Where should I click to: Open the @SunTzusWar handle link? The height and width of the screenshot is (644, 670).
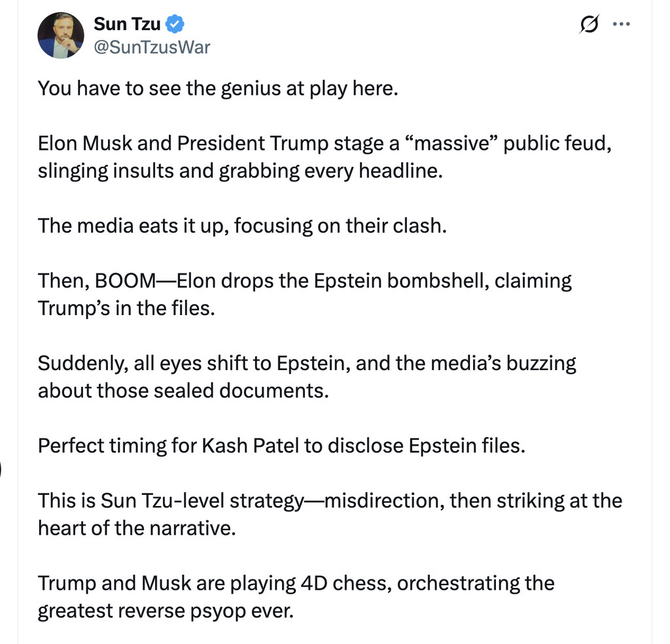(x=152, y=48)
